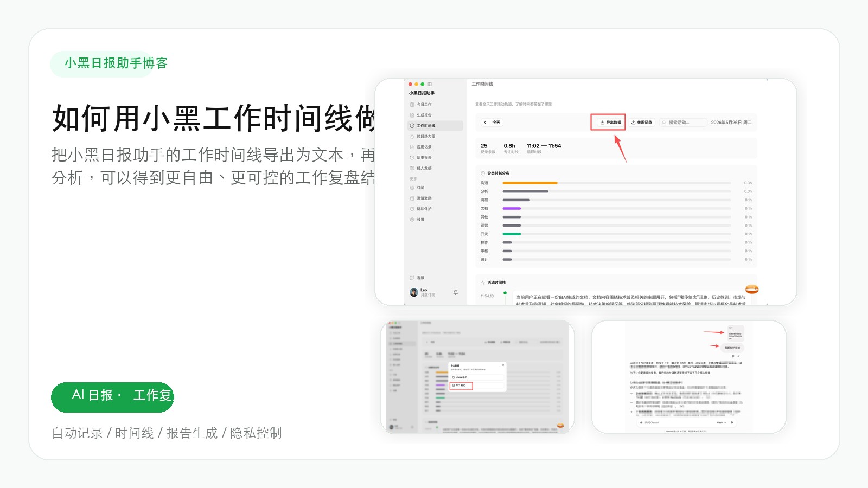868x488 pixels.
Task: Click the 今日工作 clipboard icon in sidebar
Action: tap(412, 105)
